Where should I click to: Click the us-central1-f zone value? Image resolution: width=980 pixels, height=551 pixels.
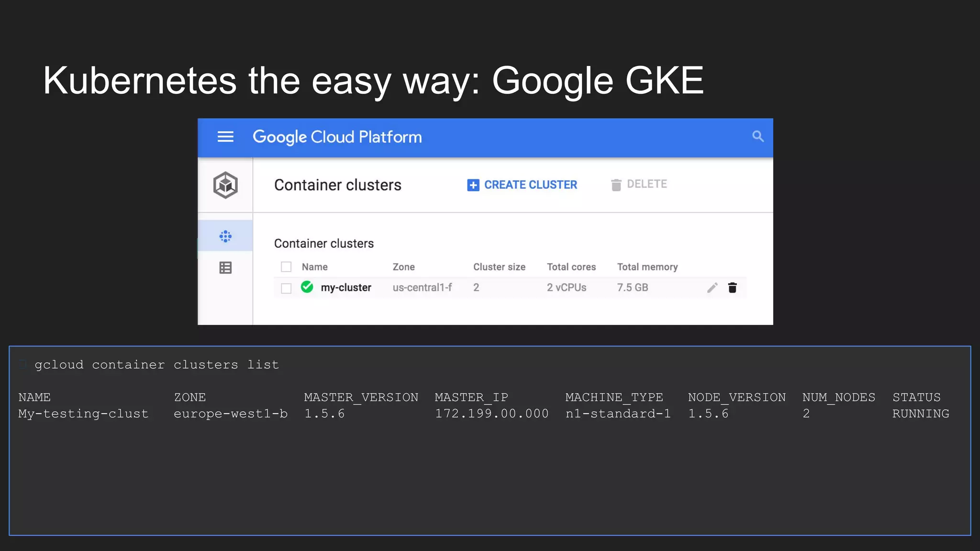[422, 287]
